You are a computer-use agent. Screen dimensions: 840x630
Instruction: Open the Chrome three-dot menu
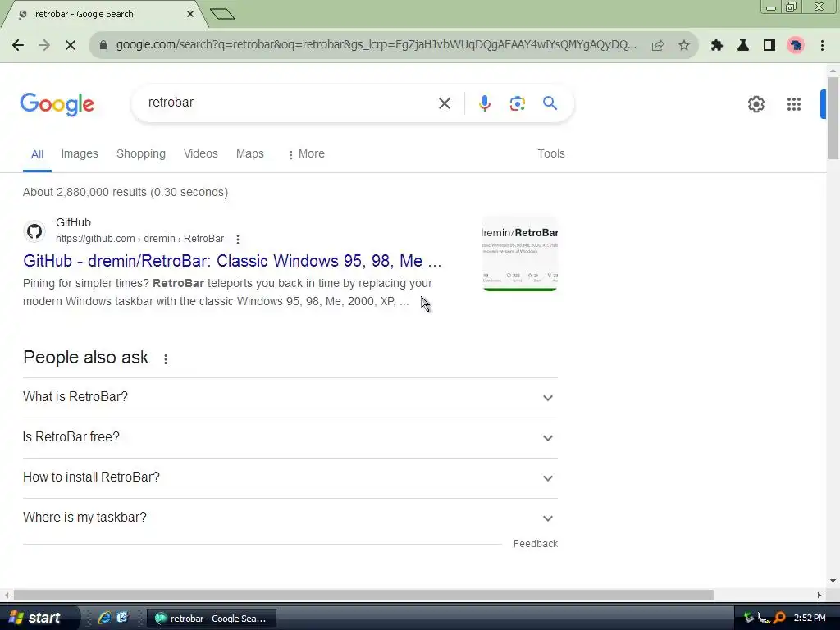click(822, 46)
